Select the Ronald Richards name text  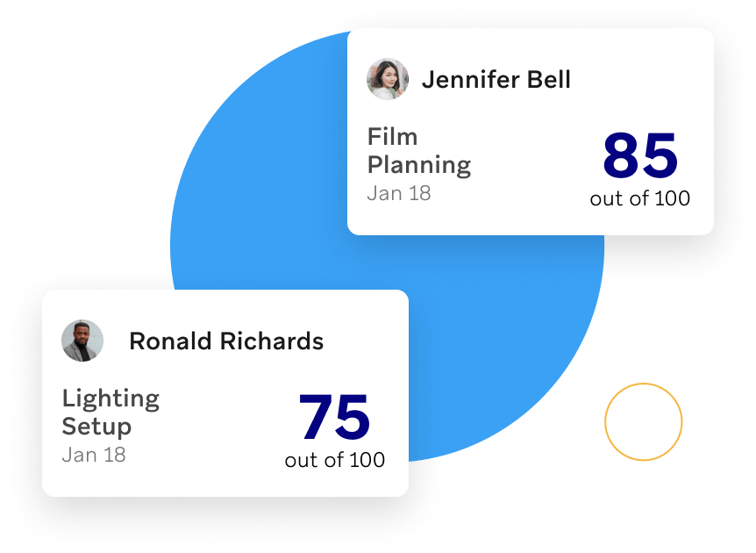click(x=226, y=341)
